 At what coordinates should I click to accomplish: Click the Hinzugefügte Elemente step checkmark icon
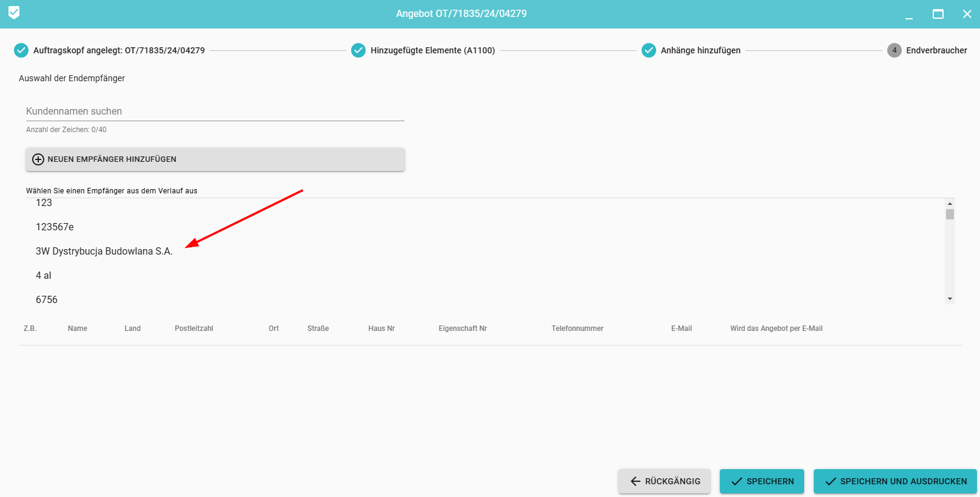point(358,50)
